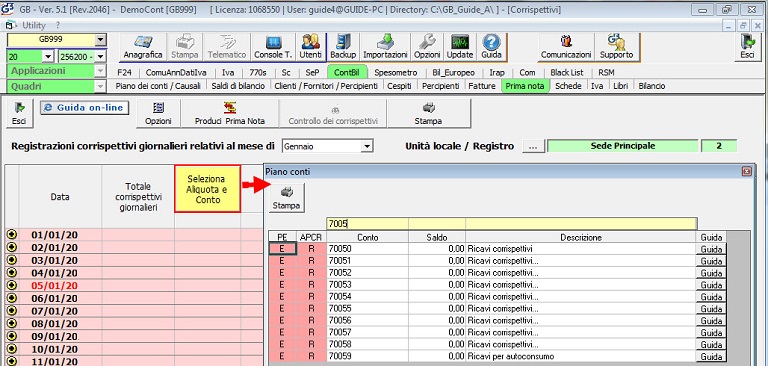
Task: Click Guida button for account 70053
Action: pyautogui.click(x=711, y=285)
